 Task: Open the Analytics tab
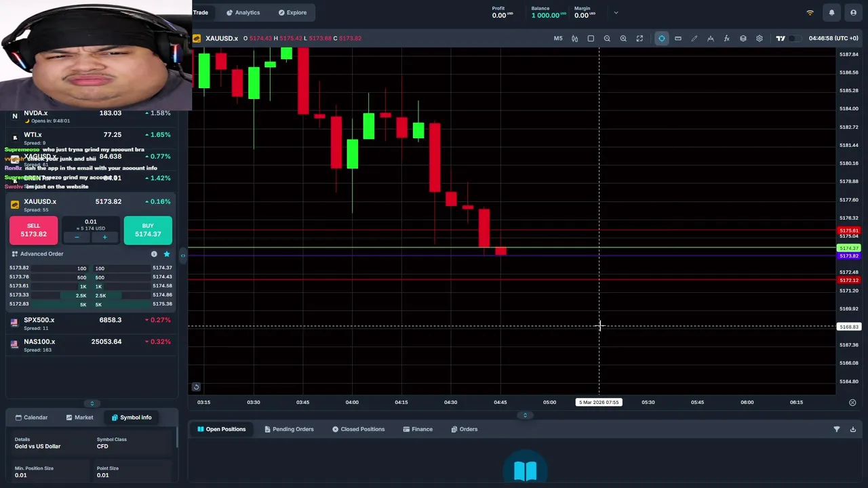[243, 13]
